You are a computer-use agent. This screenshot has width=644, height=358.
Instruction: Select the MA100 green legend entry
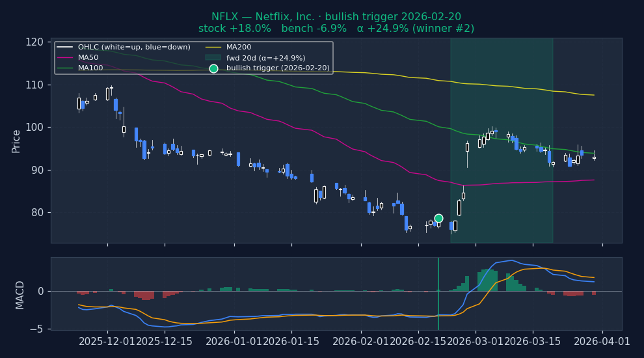pos(79,68)
